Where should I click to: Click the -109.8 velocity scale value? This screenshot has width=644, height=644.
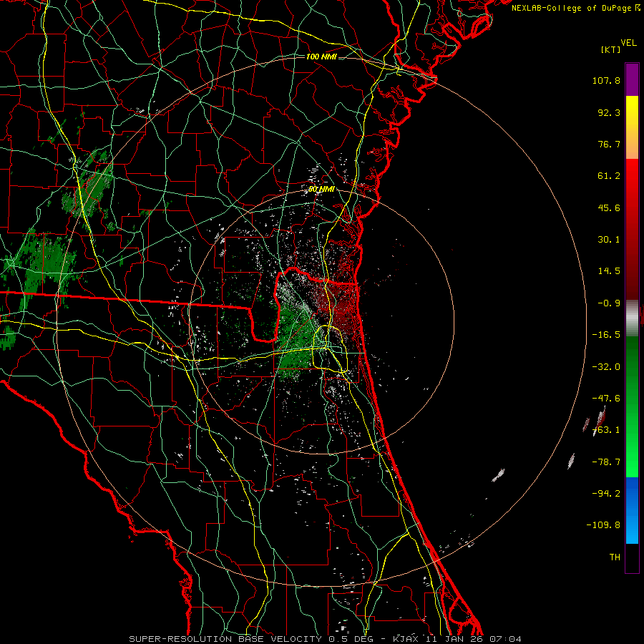point(603,525)
